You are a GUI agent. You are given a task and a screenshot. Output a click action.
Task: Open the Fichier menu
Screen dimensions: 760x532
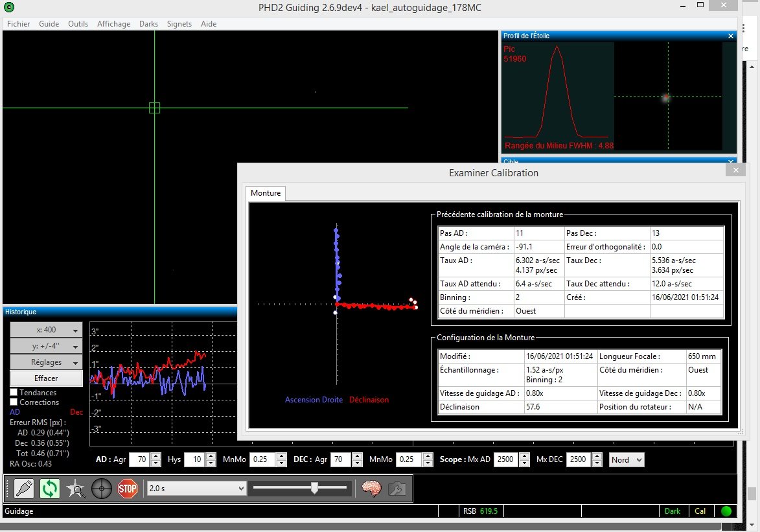18,24
